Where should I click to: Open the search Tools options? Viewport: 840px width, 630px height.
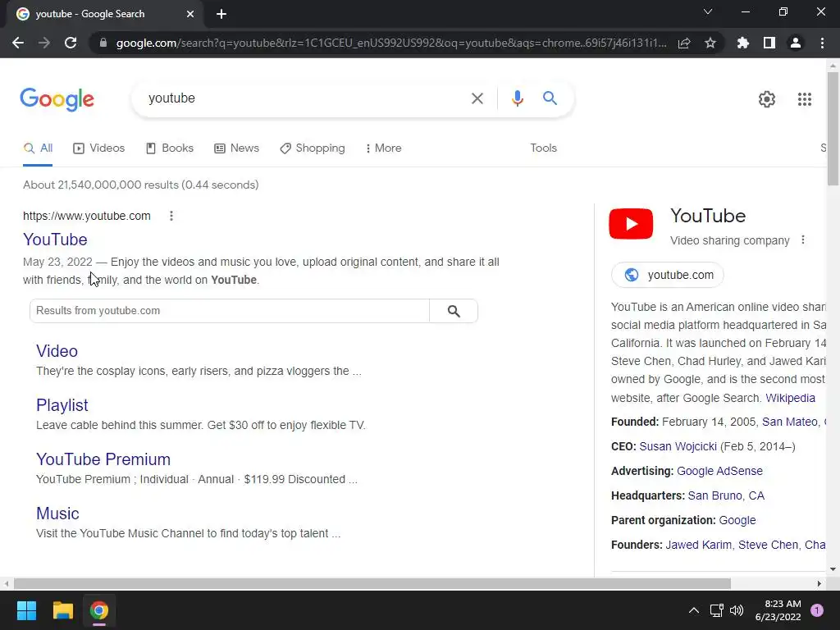543,148
